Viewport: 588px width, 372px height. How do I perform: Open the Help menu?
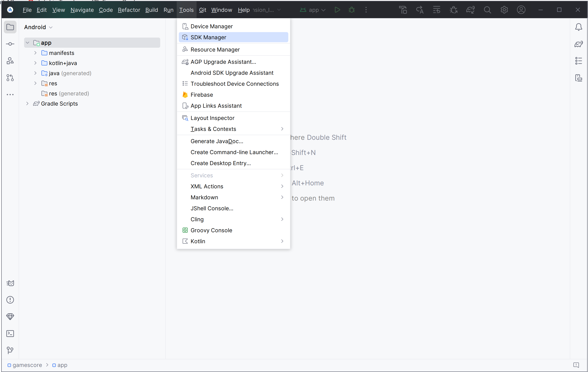click(243, 10)
